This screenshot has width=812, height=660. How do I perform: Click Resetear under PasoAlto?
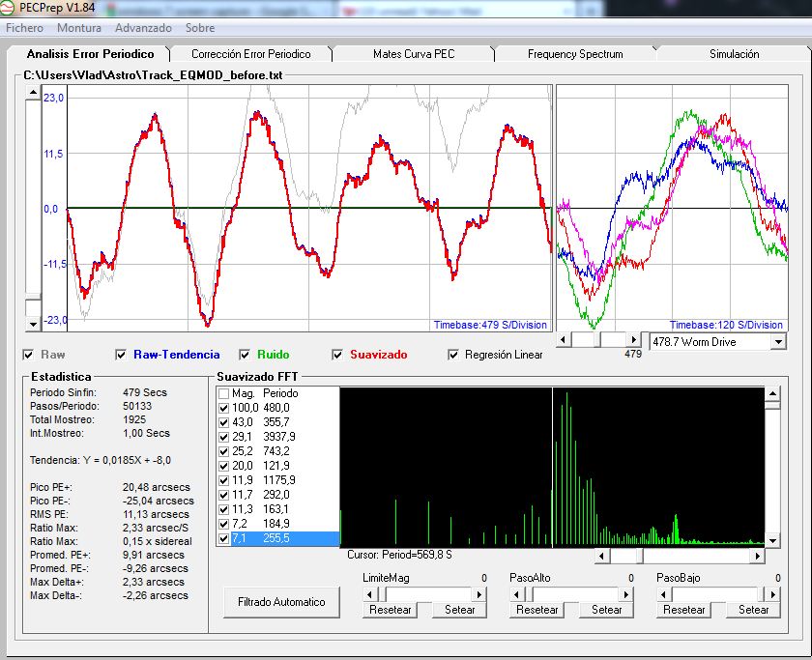click(537, 610)
